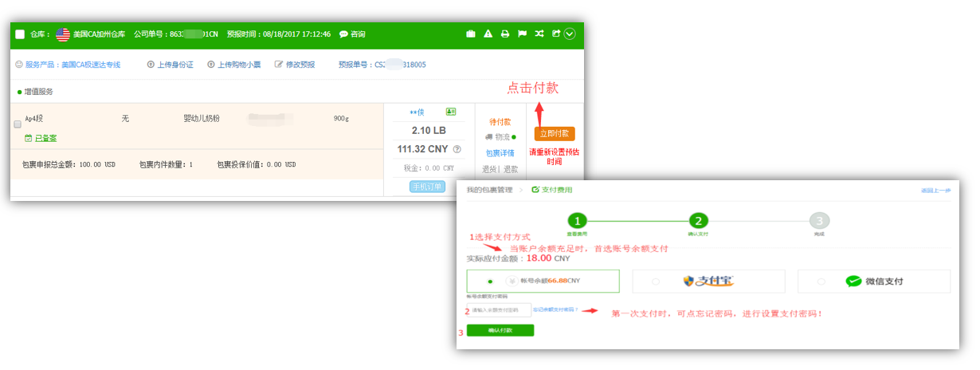The width and height of the screenshot is (980, 370).
Task: Click the 婴幼儿奶粉 item name
Action: 202,118
